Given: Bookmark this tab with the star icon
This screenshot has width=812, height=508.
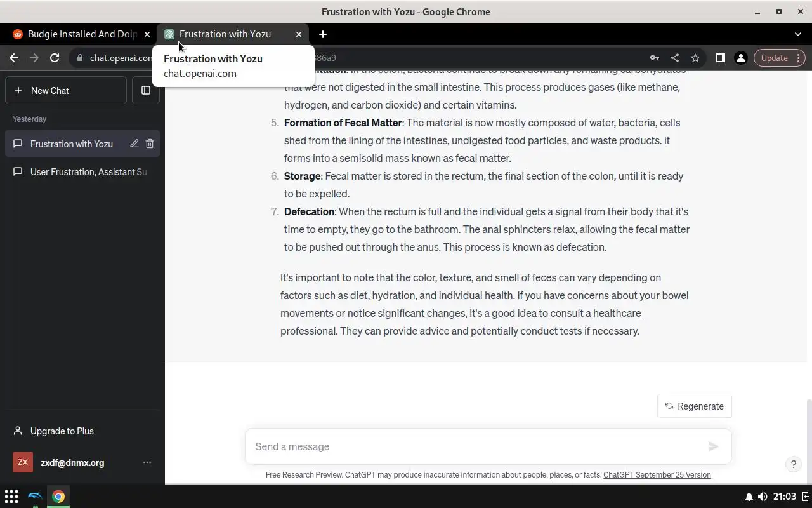Looking at the screenshot, I should click(695, 58).
